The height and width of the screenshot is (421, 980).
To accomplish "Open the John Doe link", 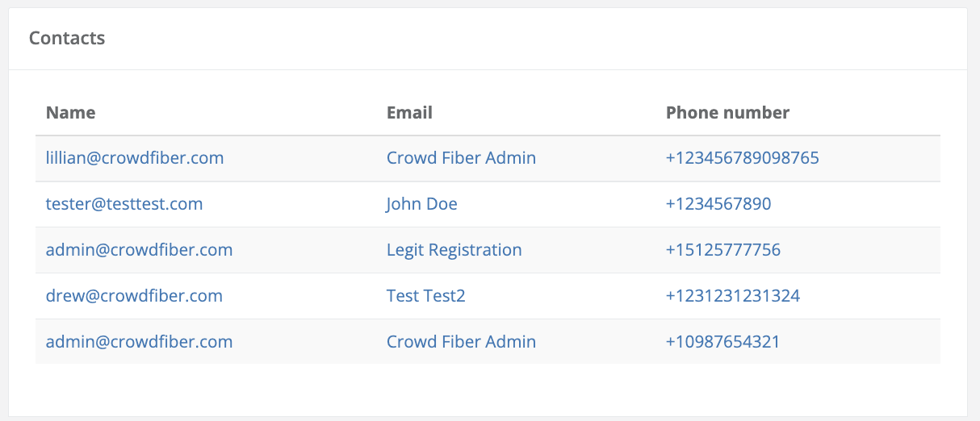I will pyautogui.click(x=421, y=204).
